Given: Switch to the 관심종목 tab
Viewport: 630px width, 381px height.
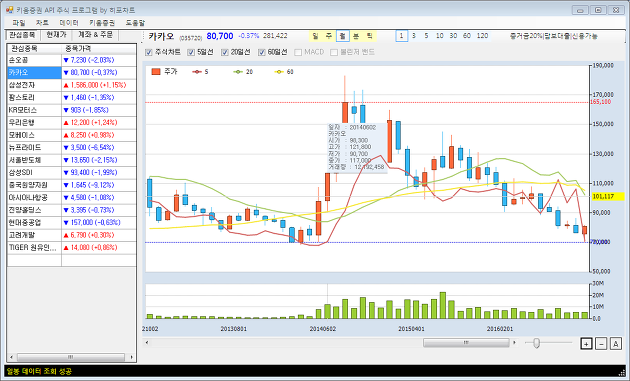Looking at the screenshot, I should 22,35.
